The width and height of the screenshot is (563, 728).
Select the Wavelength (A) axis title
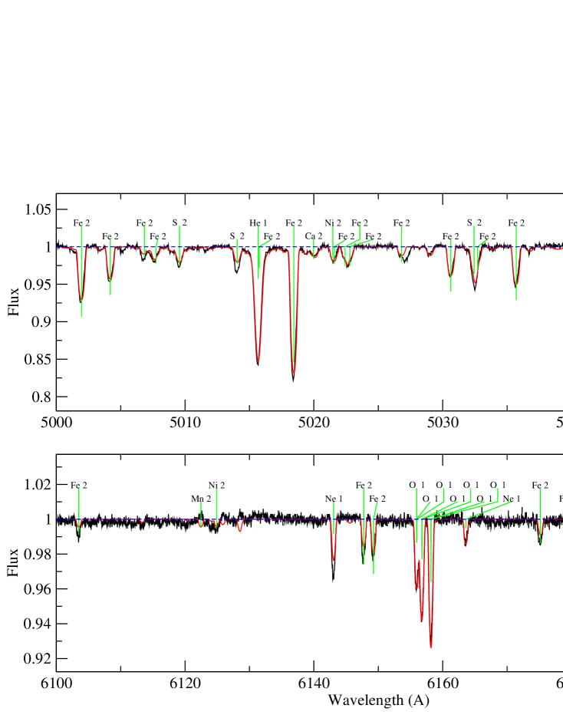[x=378, y=700]
